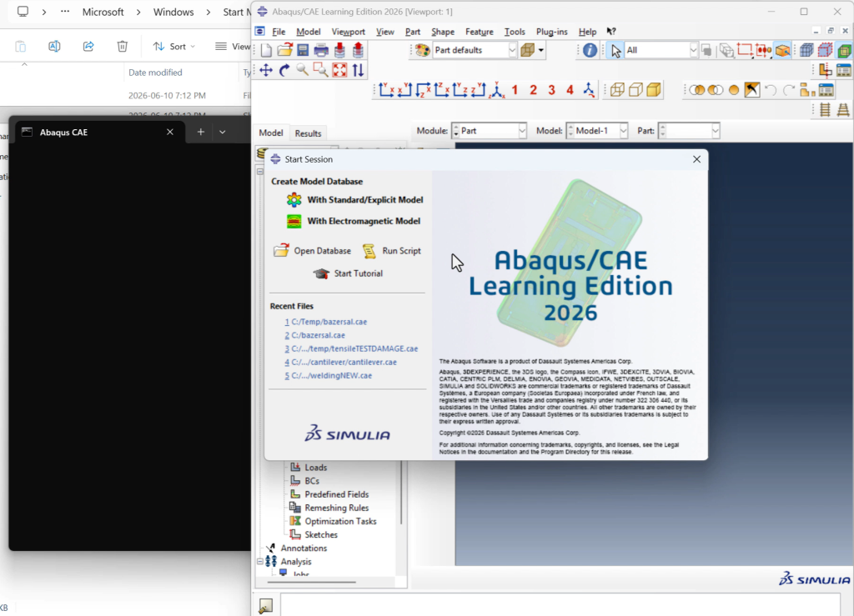The image size is (854, 616).
Task: Apply custom view number 2
Action: [533, 90]
